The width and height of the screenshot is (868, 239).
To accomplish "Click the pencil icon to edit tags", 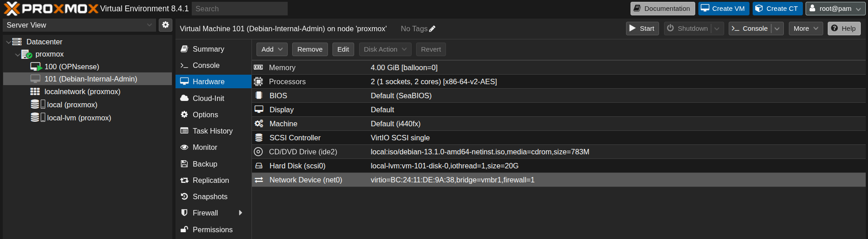I will click(432, 29).
